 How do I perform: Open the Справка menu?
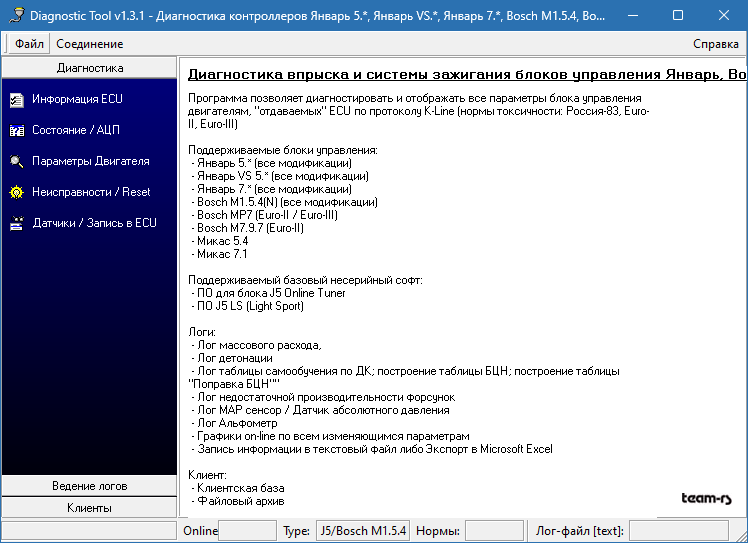(716, 44)
